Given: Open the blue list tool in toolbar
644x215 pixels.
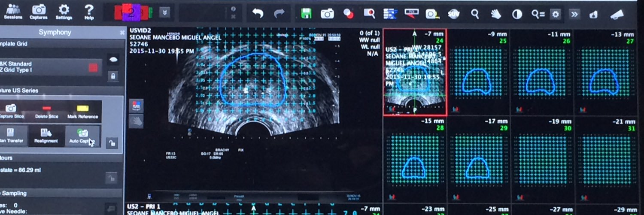Looking at the screenshot, I should click(x=390, y=14).
